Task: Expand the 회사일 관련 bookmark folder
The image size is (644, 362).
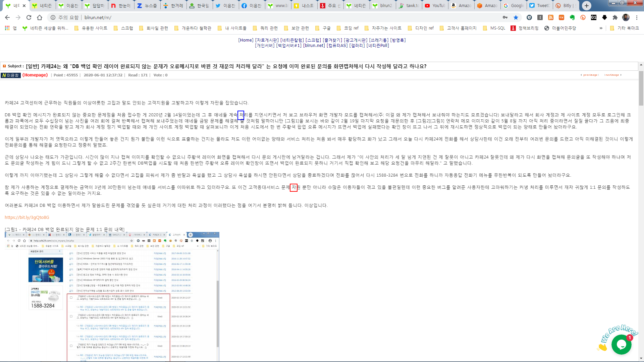Action: (x=154, y=28)
